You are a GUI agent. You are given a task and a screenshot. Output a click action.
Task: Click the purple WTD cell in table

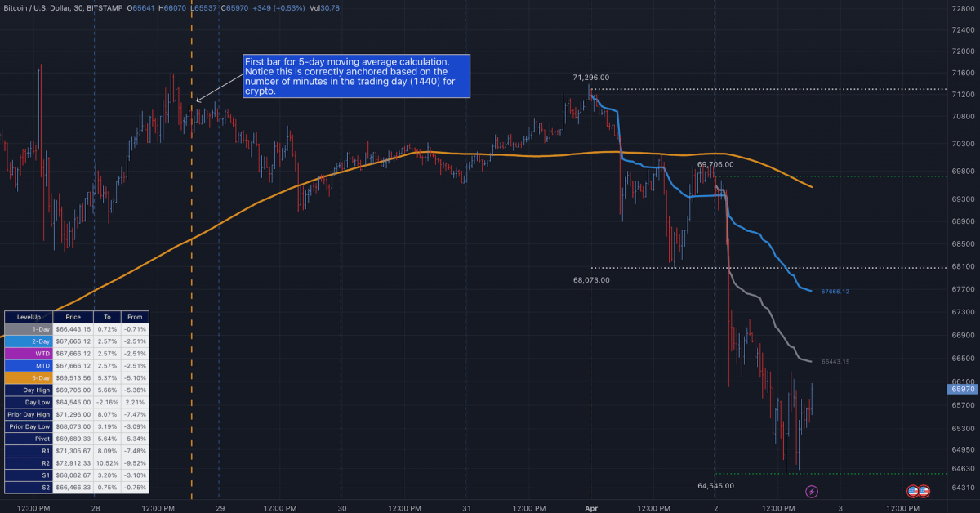[x=29, y=353]
